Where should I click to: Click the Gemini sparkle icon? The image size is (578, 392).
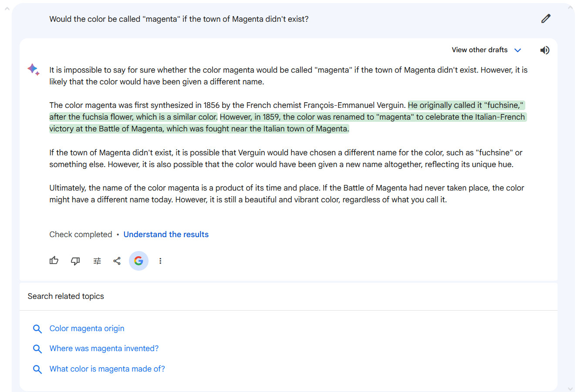[x=34, y=70]
